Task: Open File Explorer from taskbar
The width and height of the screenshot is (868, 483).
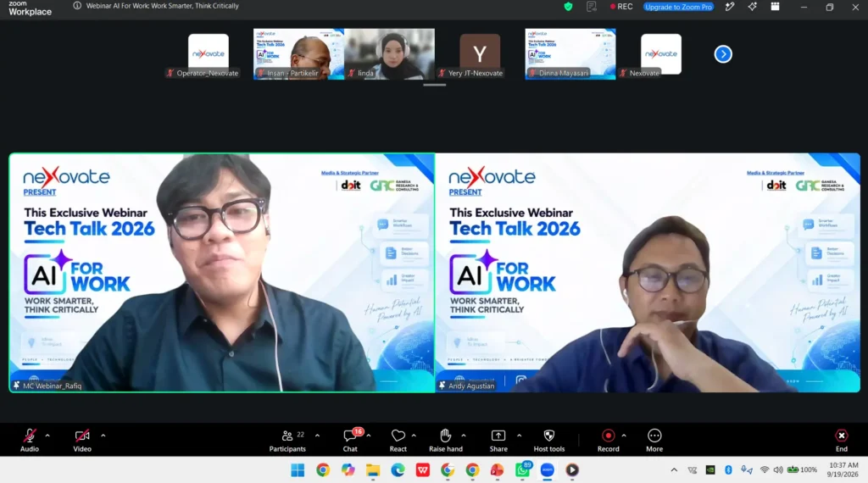Action: click(x=373, y=470)
